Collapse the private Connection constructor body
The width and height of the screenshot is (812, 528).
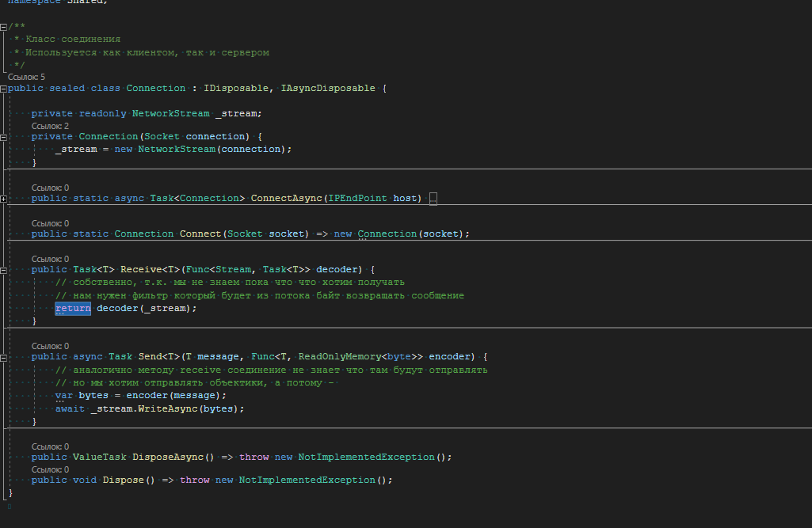pyautogui.click(x=4, y=137)
